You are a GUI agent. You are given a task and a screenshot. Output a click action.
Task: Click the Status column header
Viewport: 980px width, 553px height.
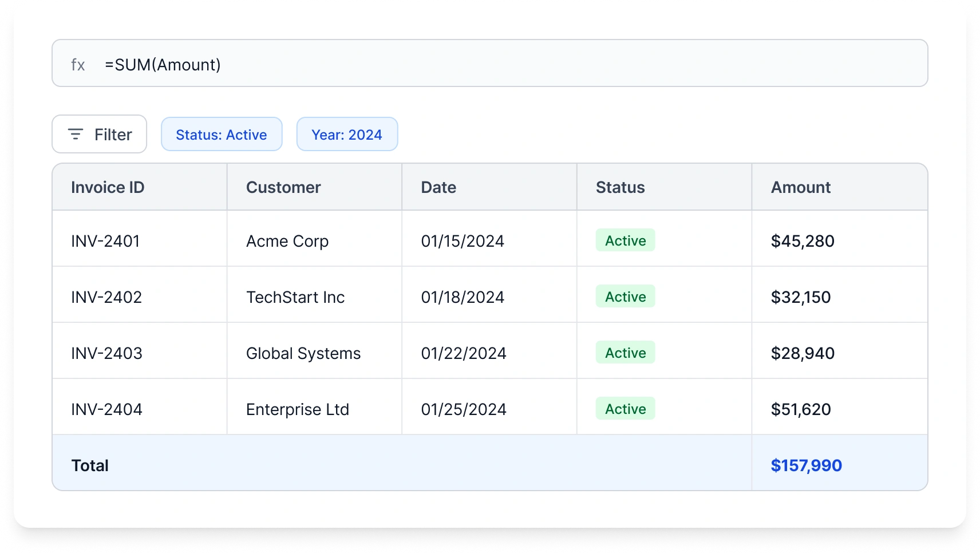pyautogui.click(x=665, y=187)
